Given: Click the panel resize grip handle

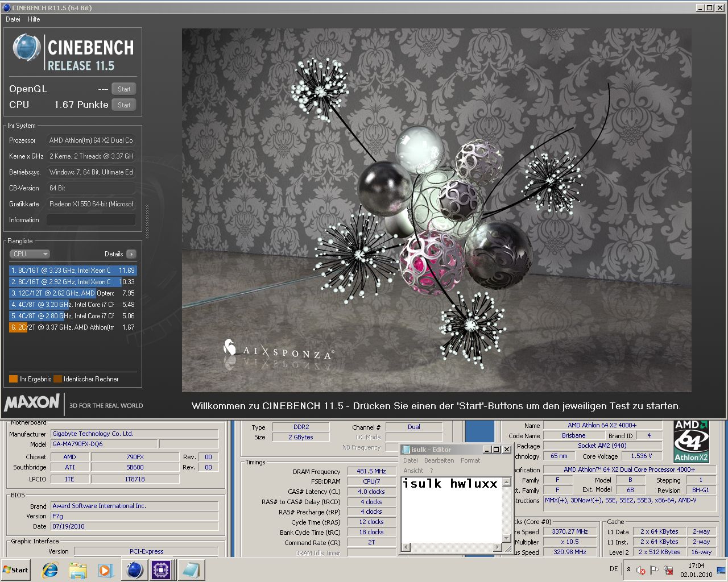Looking at the screenshot, I should [147, 222].
